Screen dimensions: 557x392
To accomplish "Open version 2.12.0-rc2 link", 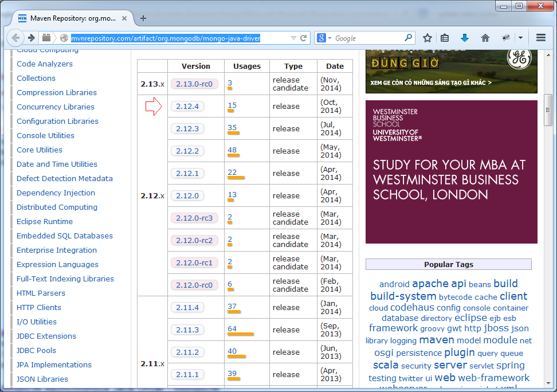I will click(194, 240).
